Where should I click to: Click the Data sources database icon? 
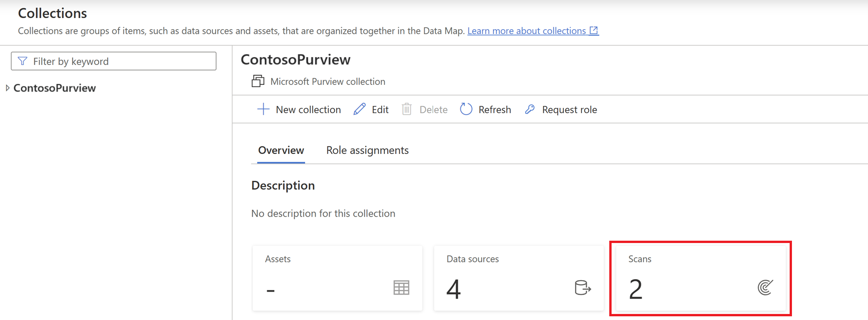pyautogui.click(x=583, y=288)
